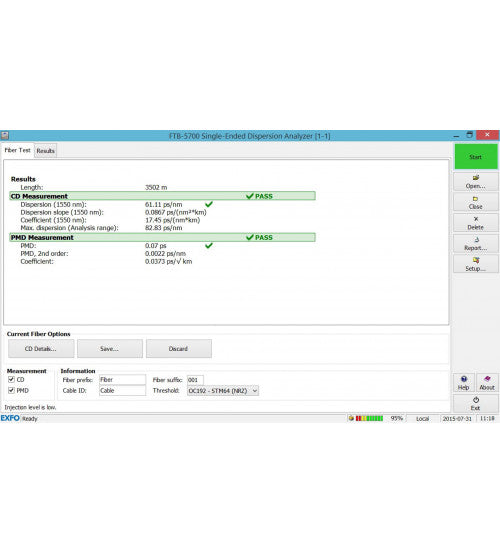
Task: Click the battery level indicator in status bar
Action: click(x=369, y=418)
